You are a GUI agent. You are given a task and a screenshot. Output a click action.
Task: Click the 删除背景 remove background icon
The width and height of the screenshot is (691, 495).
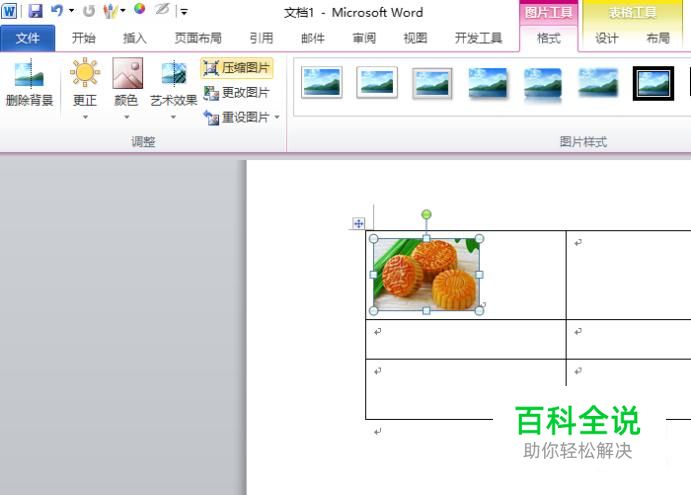point(29,74)
